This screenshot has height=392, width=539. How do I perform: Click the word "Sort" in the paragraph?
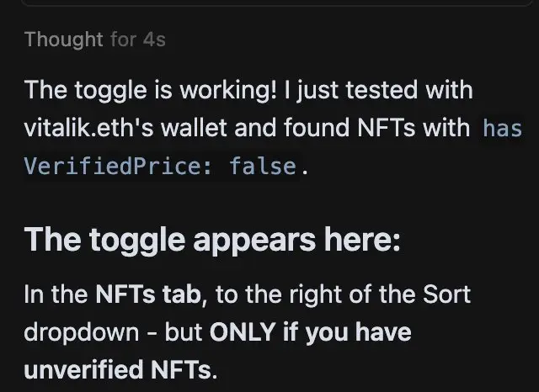(x=446, y=294)
